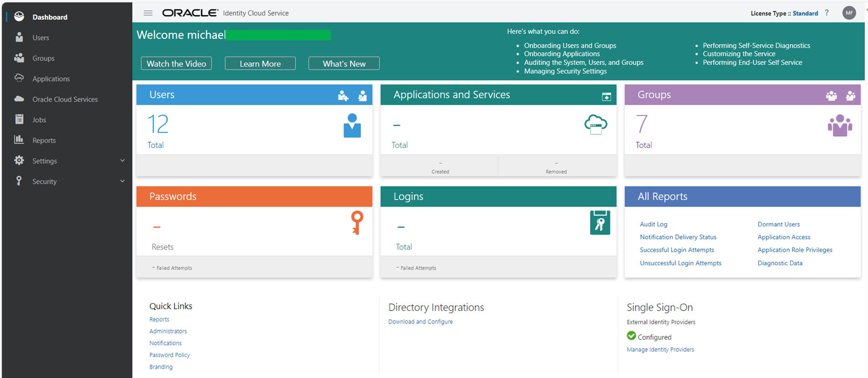
Task: Click the What's New button
Action: [344, 63]
